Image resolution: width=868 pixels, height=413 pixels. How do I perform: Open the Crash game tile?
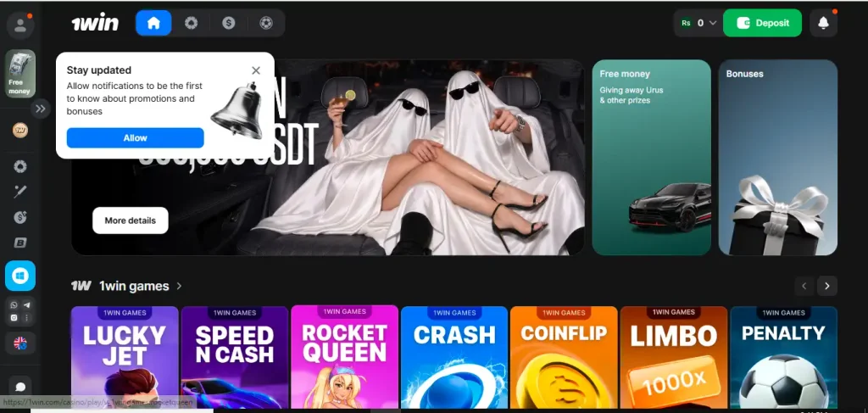pyautogui.click(x=454, y=357)
